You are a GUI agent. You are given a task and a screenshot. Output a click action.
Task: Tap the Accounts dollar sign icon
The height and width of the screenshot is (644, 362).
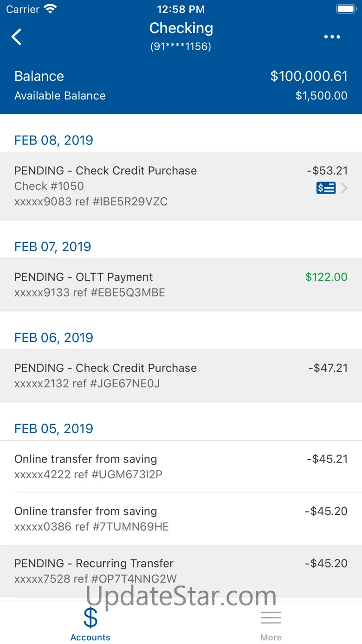(x=90, y=618)
